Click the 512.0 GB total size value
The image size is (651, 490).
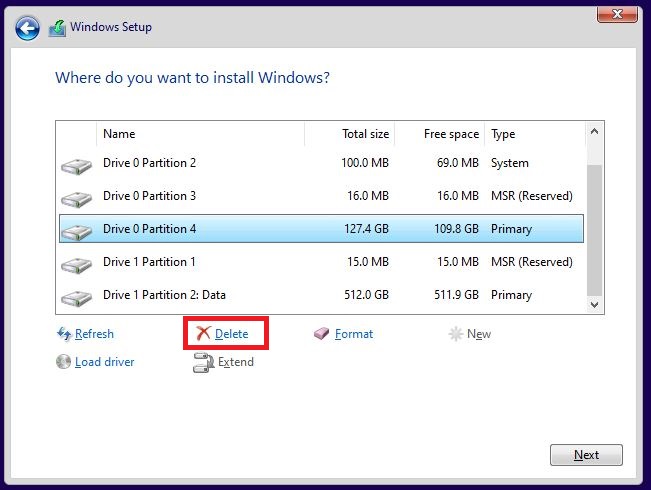(x=366, y=295)
